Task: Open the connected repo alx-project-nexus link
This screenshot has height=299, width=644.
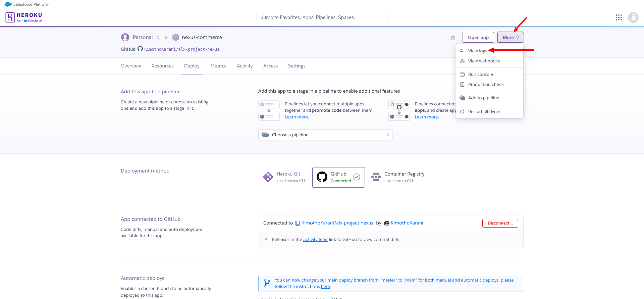Action: (x=337, y=223)
